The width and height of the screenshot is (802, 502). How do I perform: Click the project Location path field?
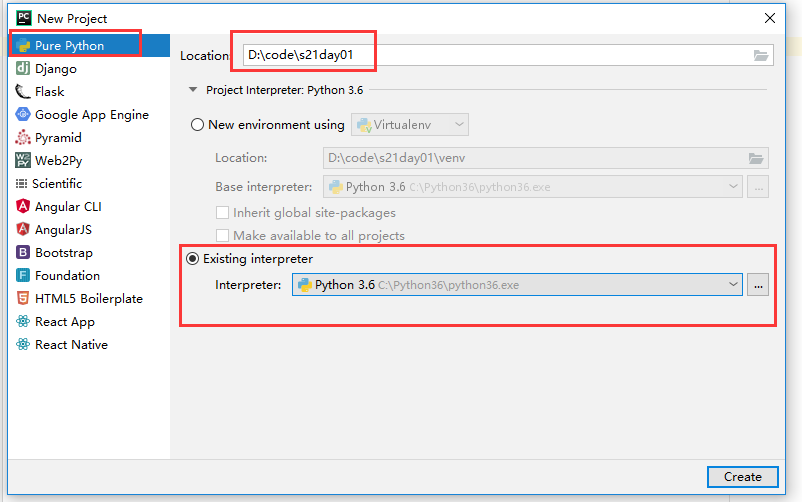(x=508, y=55)
